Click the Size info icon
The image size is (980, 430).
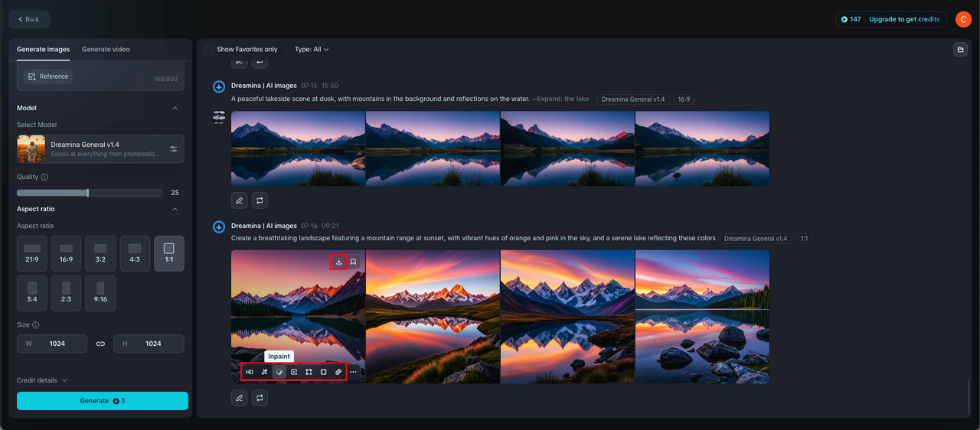click(x=36, y=325)
